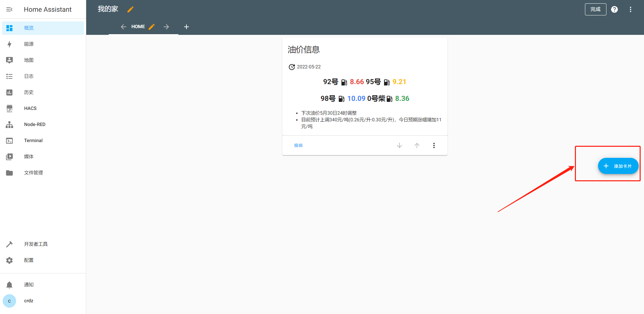The width and height of the screenshot is (644, 314).
Task: Add a new view with the plus icon
Action: click(186, 27)
